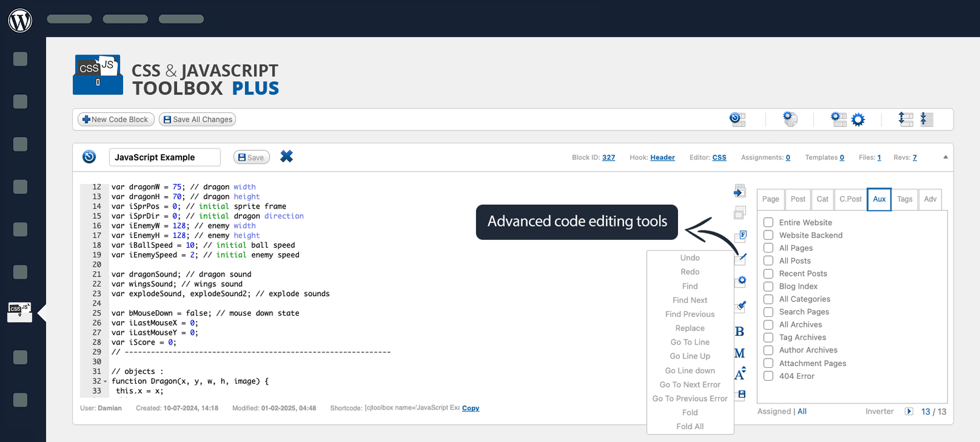Open the gear-on-document icon in the top toolbar
This screenshot has height=442, width=980.
790,119
